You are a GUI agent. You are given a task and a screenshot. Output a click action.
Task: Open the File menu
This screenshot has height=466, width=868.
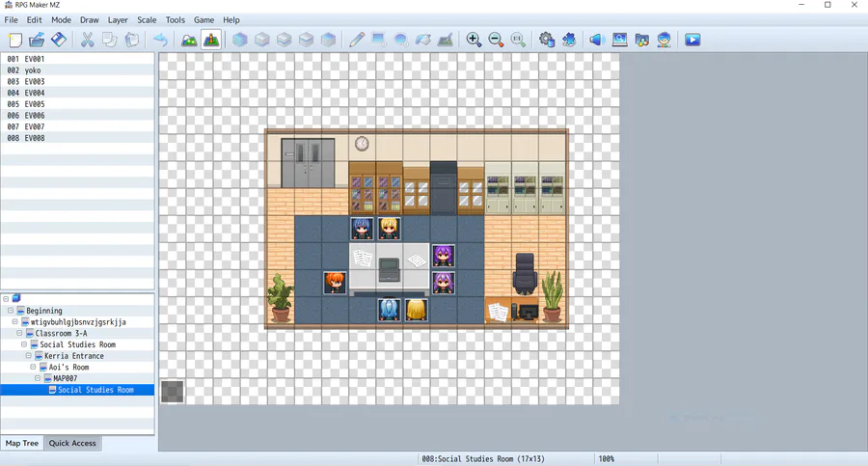pos(11,20)
